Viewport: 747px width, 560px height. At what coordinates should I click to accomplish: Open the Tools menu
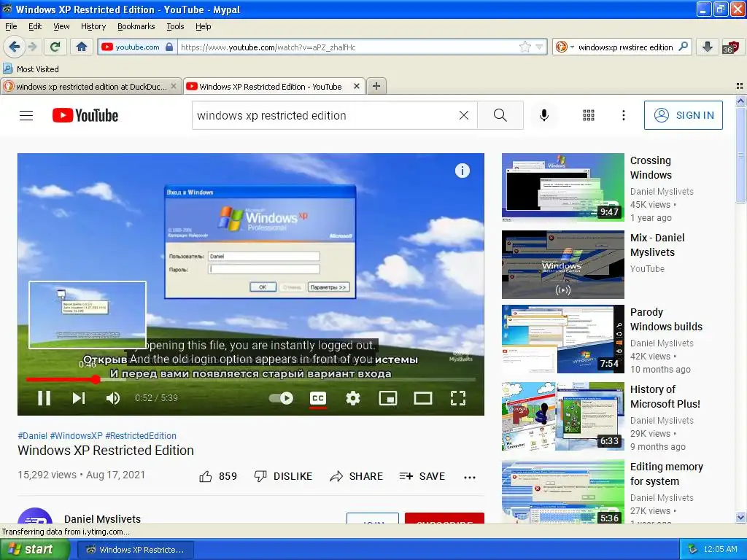click(175, 26)
